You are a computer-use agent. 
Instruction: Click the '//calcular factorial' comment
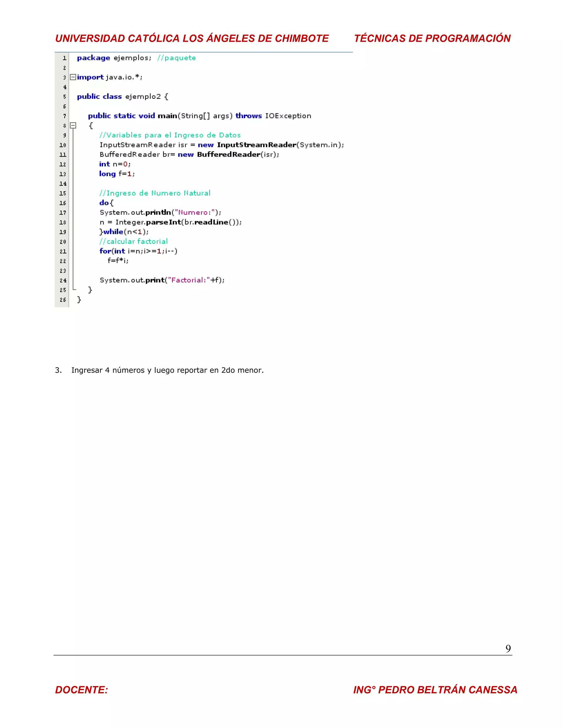click(x=133, y=242)
